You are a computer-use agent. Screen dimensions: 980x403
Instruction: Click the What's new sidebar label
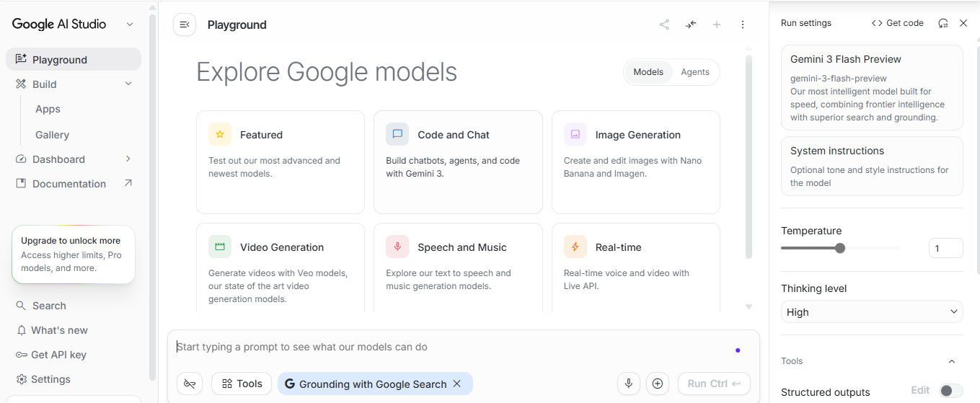(x=59, y=330)
